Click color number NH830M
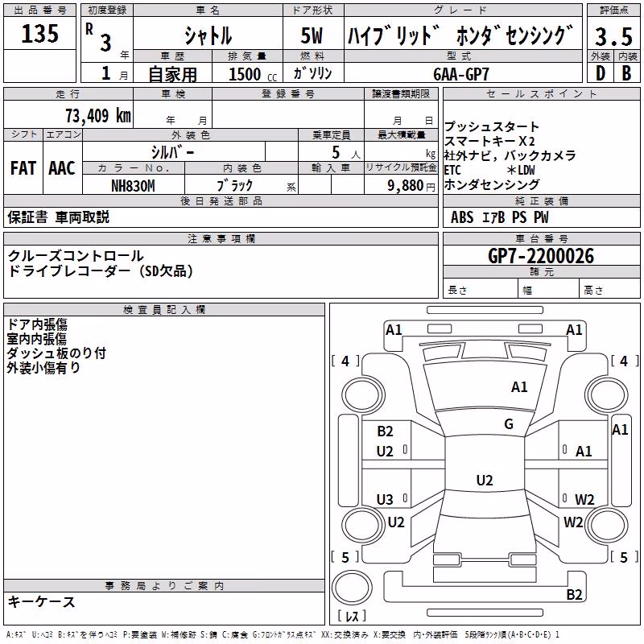 (x=133, y=186)
